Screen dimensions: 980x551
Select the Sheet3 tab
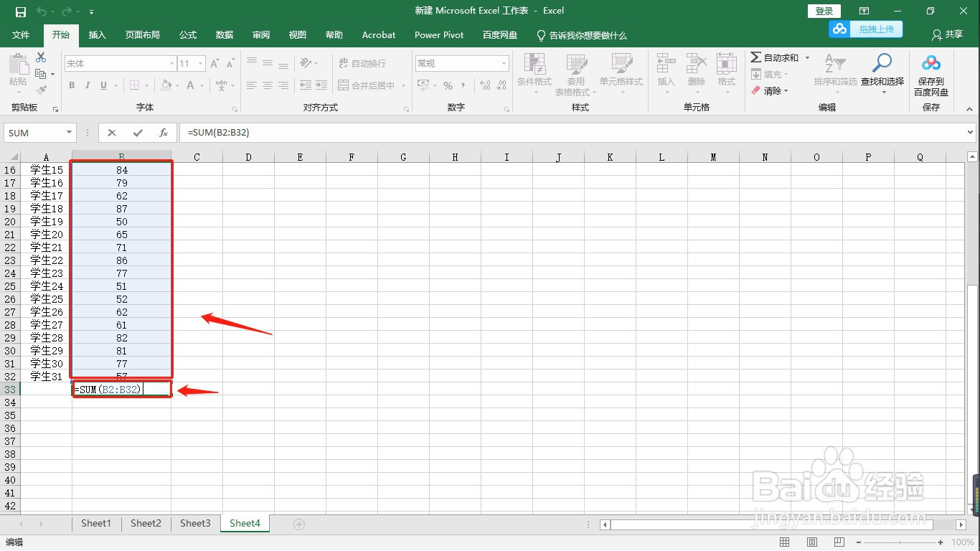(x=195, y=524)
